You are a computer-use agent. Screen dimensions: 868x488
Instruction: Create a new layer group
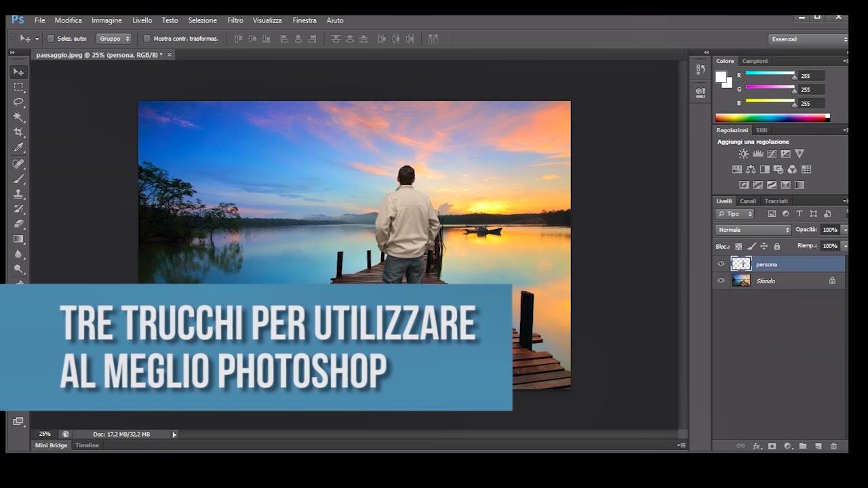tap(803, 446)
